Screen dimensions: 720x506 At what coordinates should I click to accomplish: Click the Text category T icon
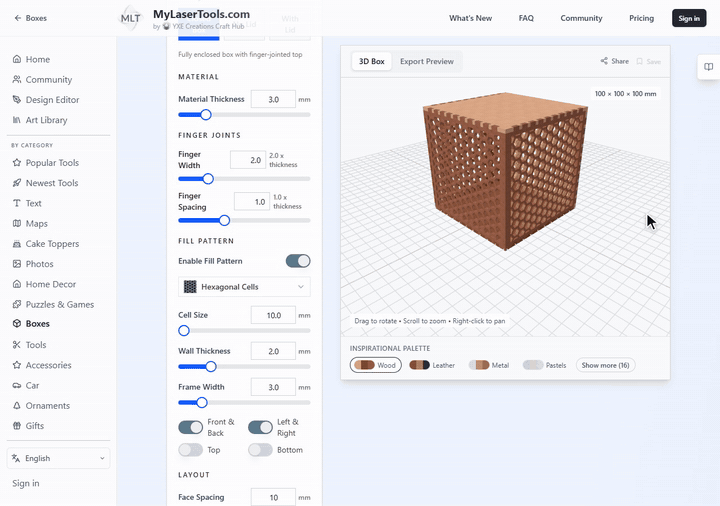pyautogui.click(x=17, y=203)
